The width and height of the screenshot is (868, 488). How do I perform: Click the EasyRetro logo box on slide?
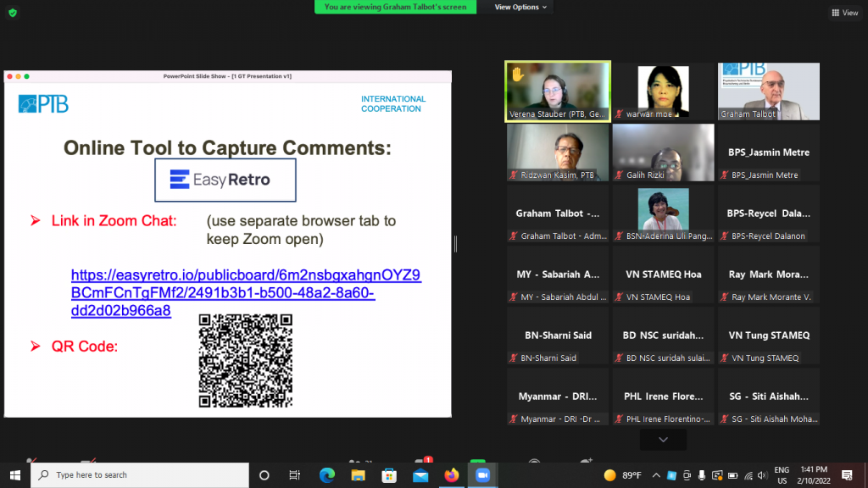coord(225,180)
